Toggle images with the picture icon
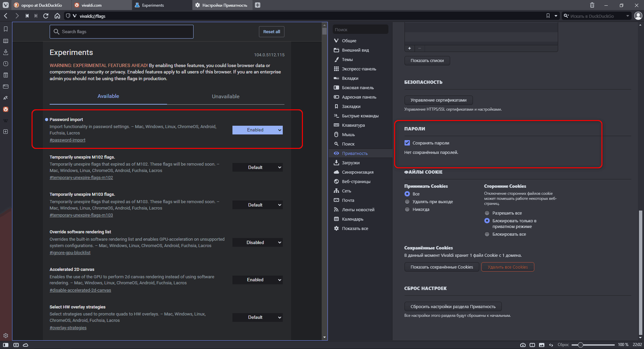This screenshot has width=644, height=349. (x=542, y=345)
